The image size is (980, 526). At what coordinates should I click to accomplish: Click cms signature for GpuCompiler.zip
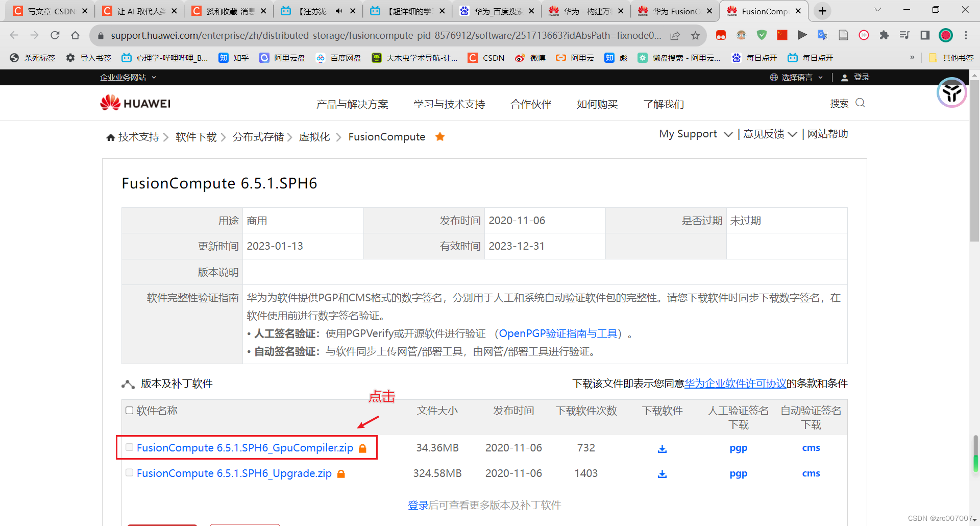pyautogui.click(x=811, y=448)
